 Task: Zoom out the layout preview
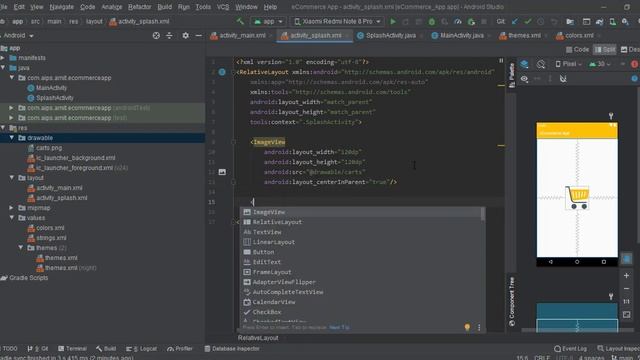coord(626,289)
